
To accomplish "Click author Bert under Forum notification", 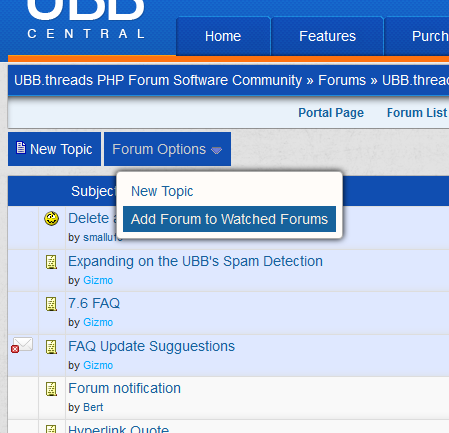I will point(93,407).
